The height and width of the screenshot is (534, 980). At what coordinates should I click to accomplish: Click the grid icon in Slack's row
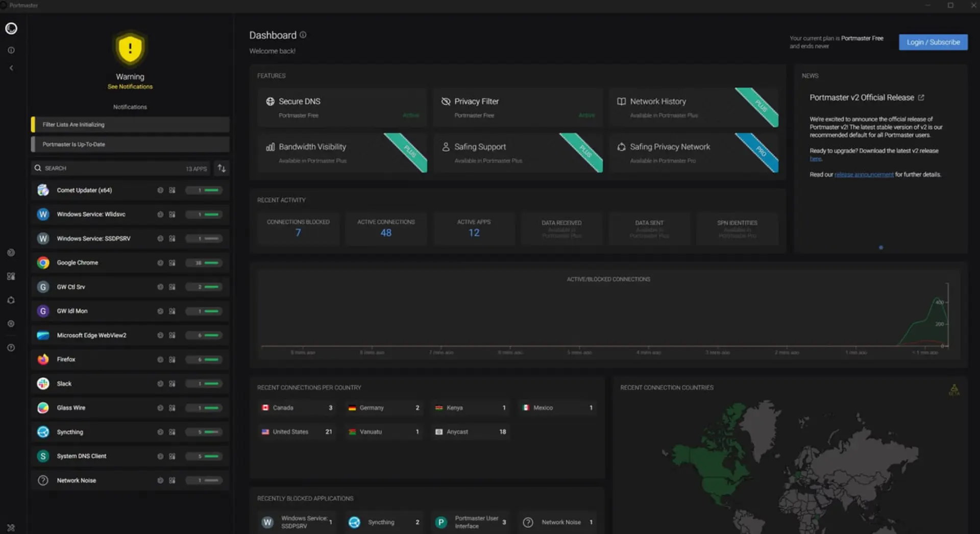[x=172, y=383]
